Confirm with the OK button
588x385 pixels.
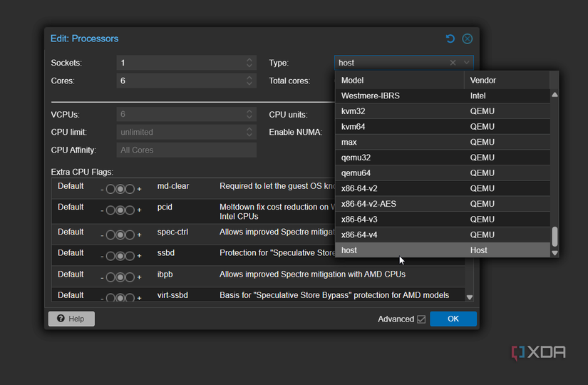453,319
